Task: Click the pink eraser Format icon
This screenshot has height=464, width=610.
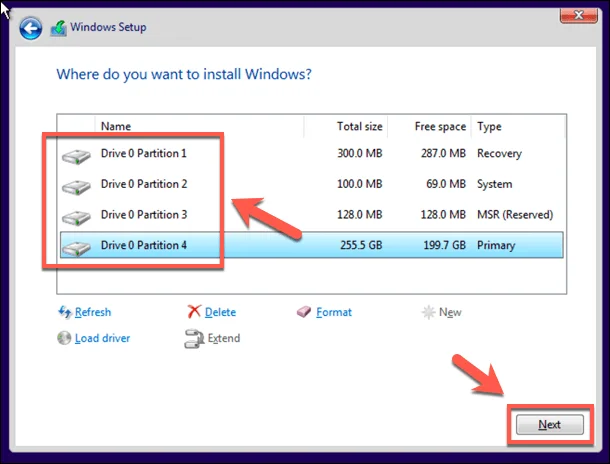Action: [x=304, y=312]
